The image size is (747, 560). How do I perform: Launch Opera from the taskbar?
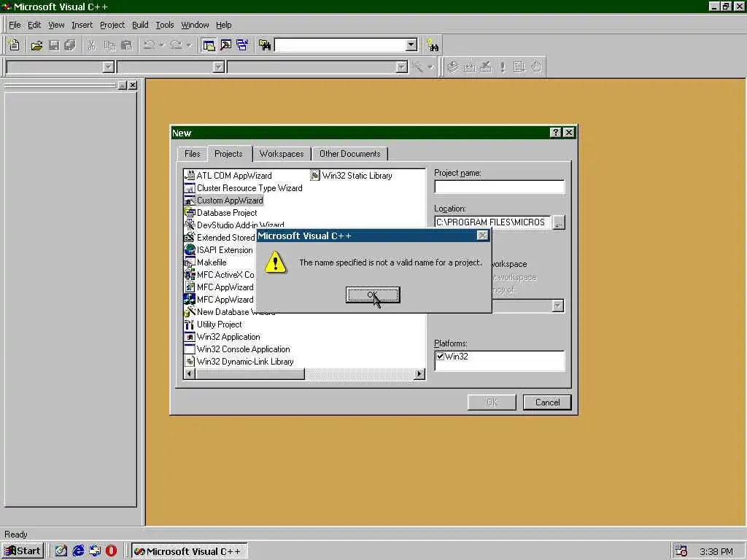click(111, 551)
